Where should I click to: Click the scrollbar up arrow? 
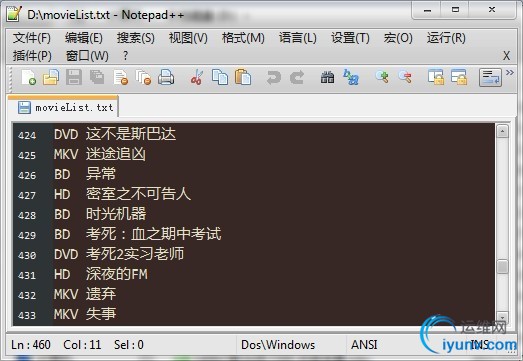502,131
